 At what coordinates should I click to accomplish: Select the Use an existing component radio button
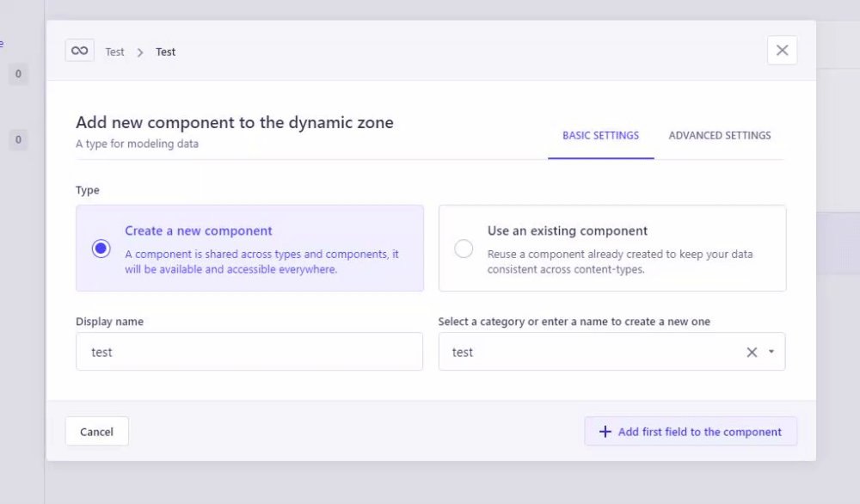tap(464, 249)
